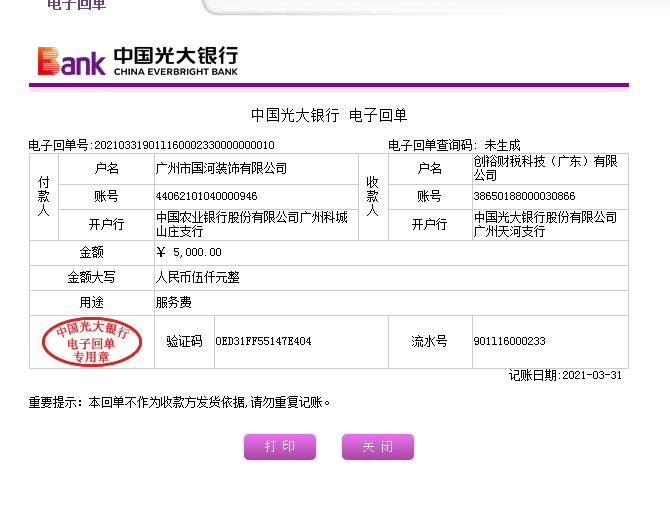The image size is (670, 507).
Task: Select receipt number 2021033190111600023300000000010
Action: point(184,145)
